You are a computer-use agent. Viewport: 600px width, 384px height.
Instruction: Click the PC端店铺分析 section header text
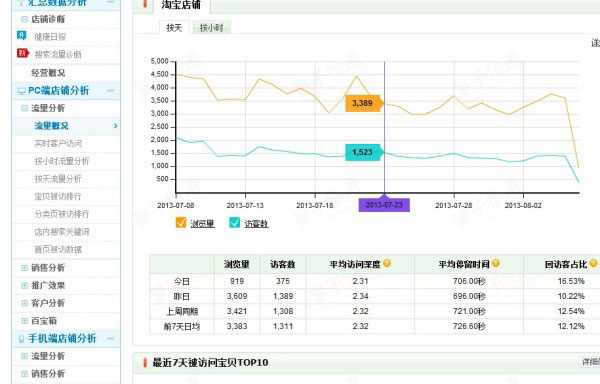[59, 91]
